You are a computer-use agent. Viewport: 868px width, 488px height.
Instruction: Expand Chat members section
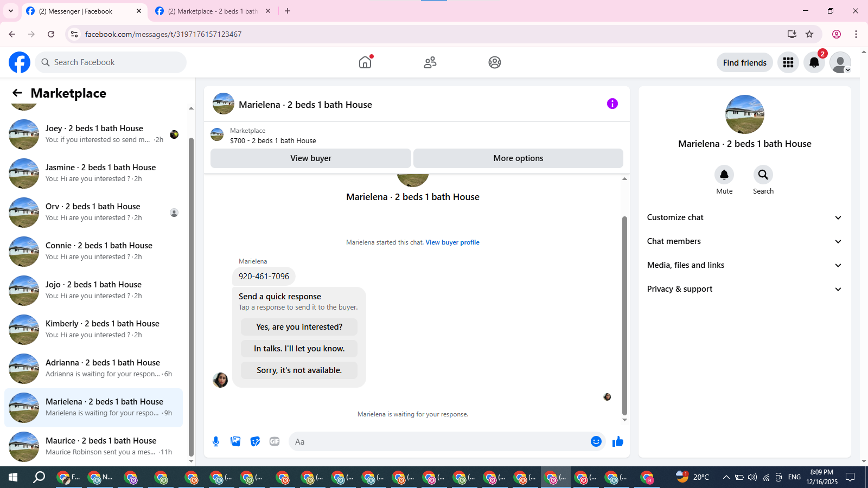[744, 241]
